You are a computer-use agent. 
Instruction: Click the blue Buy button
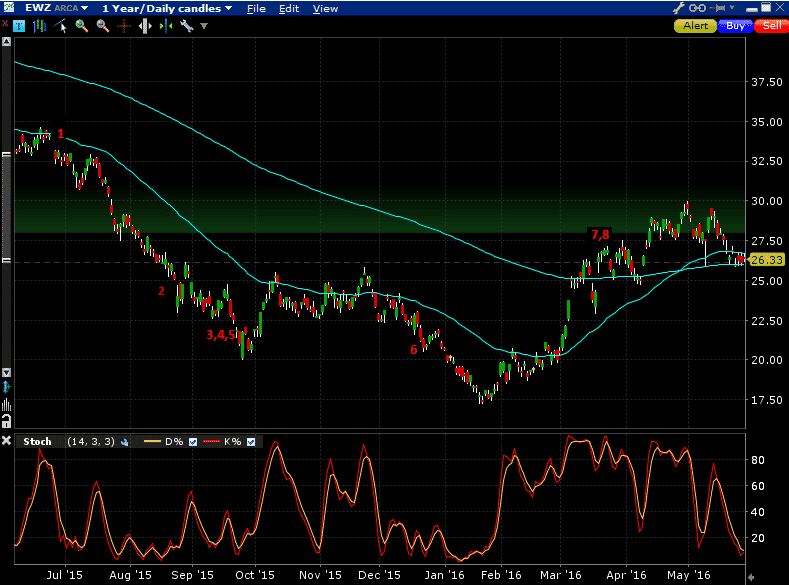(x=735, y=26)
